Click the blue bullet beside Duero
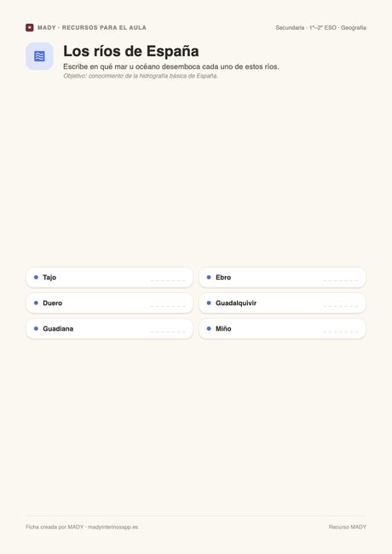The height and width of the screenshot is (554, 392). (36, 303)
